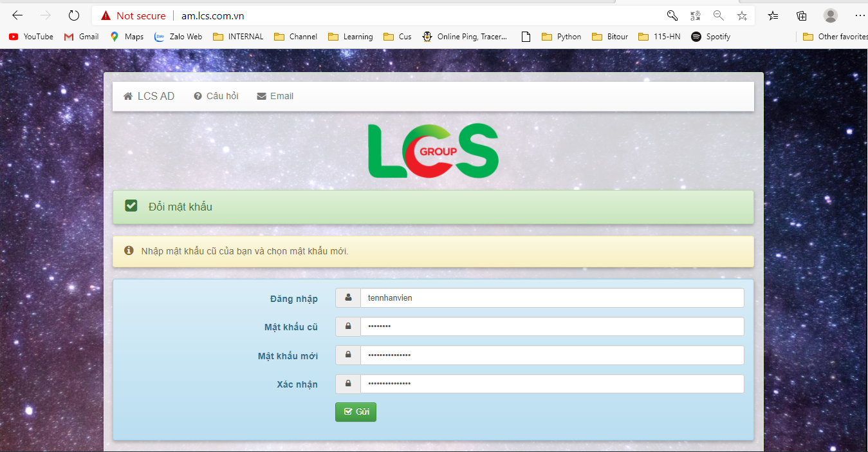Open the Spotify bookmark
This screenshot has width=868, height=452.
pos(710,37)
